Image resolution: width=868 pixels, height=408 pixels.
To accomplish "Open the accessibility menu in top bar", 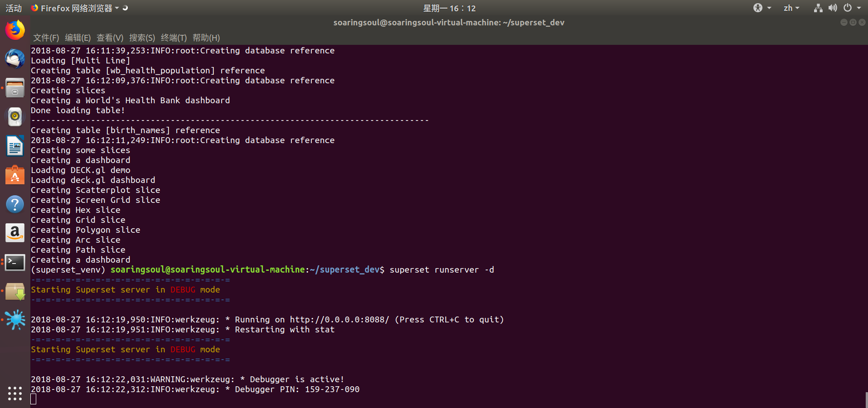I will click(x=762, y=8).
